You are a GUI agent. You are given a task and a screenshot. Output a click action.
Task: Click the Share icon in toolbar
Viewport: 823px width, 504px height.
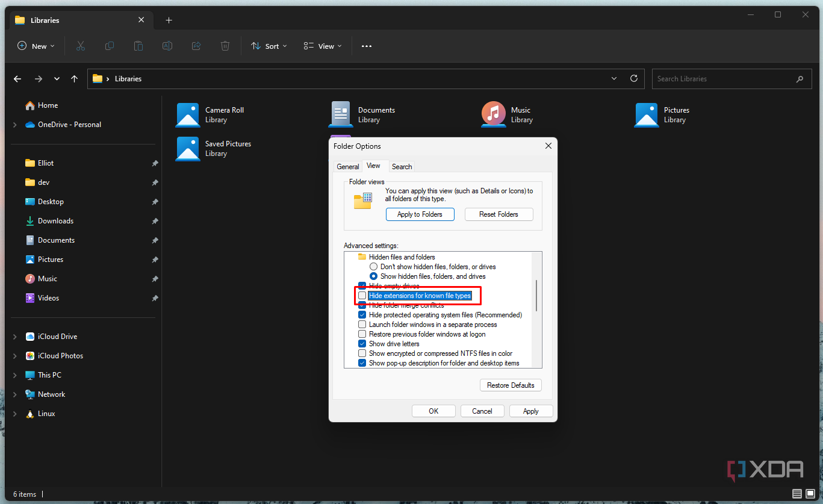(196, 46)
